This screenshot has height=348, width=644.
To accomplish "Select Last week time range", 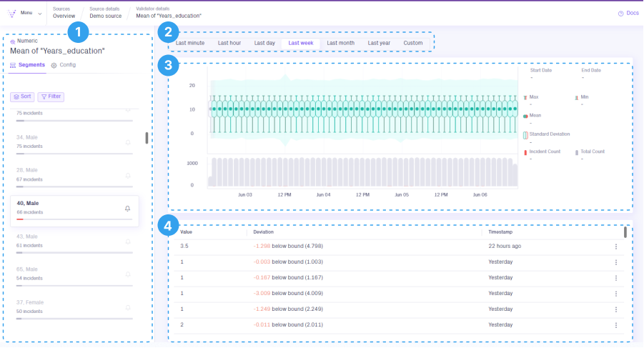I will point(301,43).
